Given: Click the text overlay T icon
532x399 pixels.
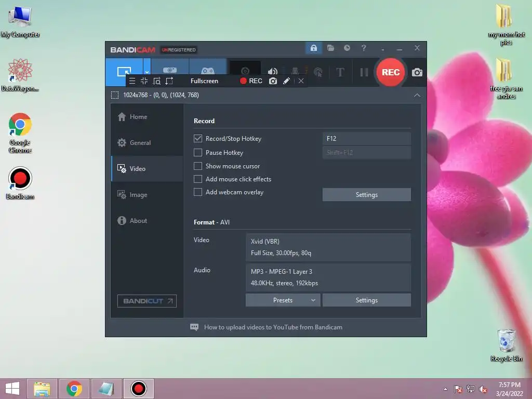Looking at the screenshot, I should pyautogui.click(x=340, y=72).
